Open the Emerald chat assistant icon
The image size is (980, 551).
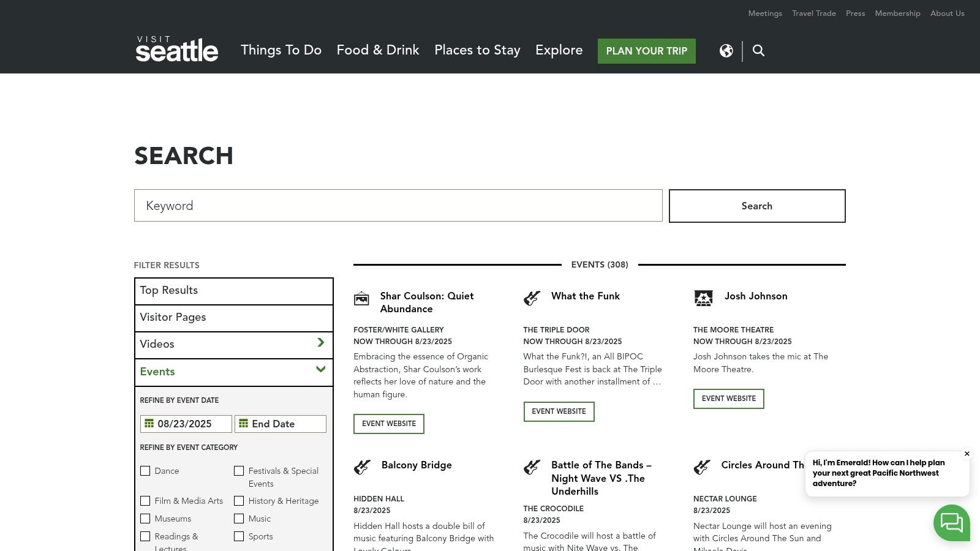951,523
